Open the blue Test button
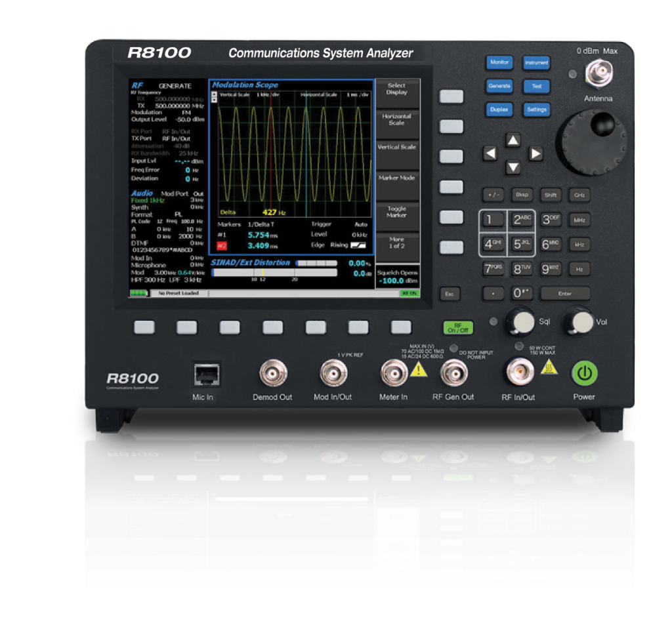The width and height of the screenshot is (672, 627). coord(537,87)
